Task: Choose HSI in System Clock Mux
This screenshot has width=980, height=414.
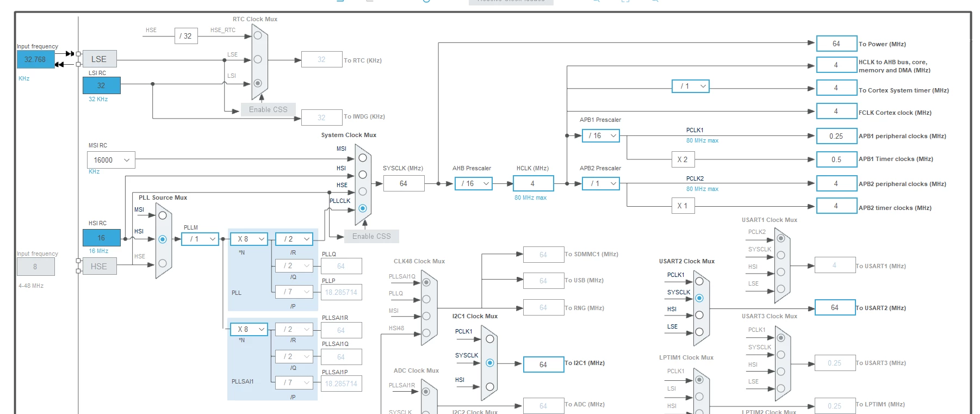Action: [x=363, y=175]
